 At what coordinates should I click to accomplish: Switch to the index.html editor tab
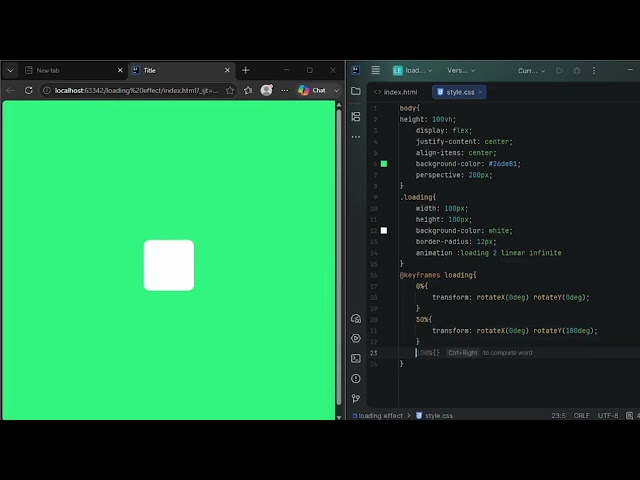396,92
